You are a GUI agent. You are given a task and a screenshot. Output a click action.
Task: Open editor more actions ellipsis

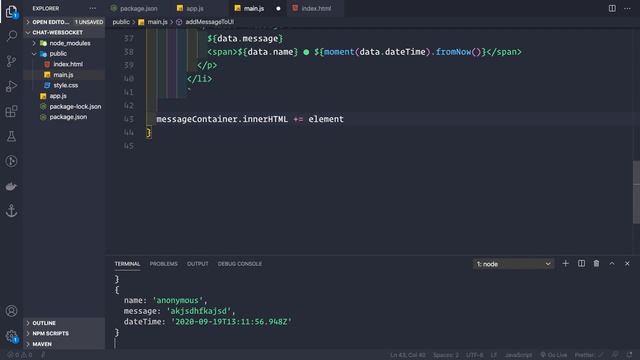627,8
